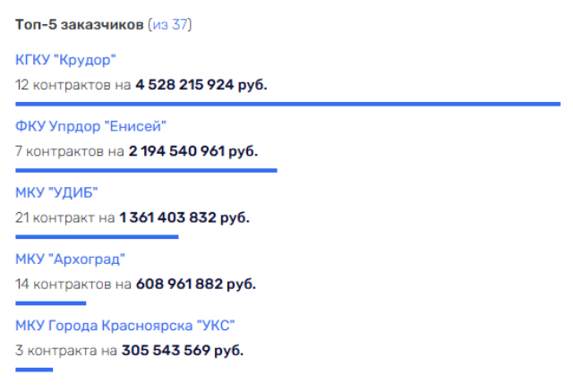The width and height of the screenshot is (573, 392).
Task: Click the blue bar under МКУ "УДИБ"
Action: [x=97, y=236]
